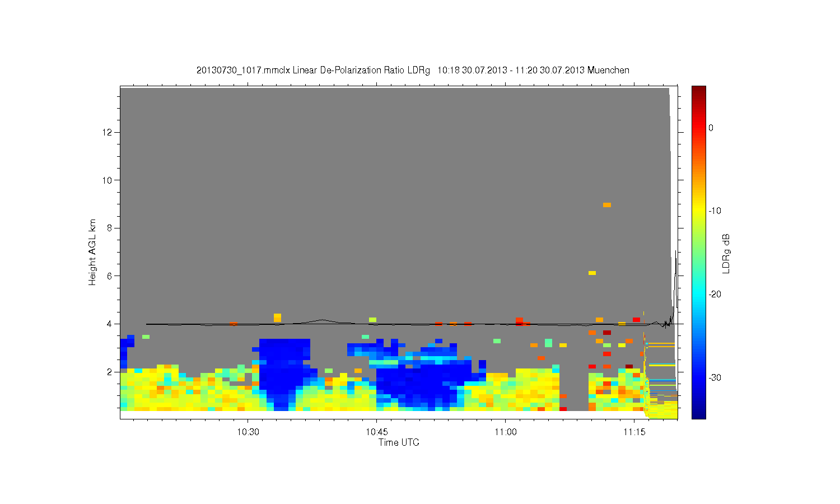This screenshot has width=840, height=504.
Task: Click the 6 km height tick label
Action: pyautogui.click(x=111, y=276)
